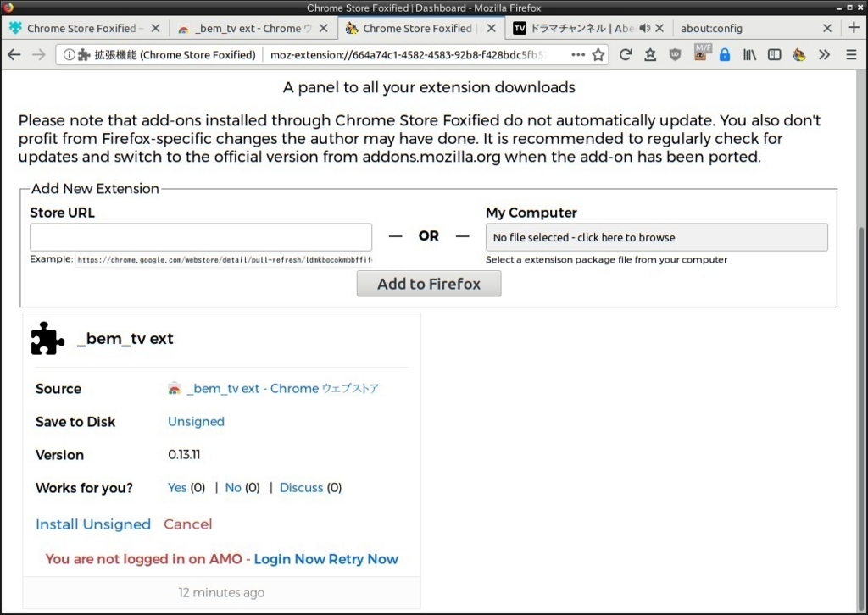This screenshot has height=615, width=868.
Task: Close the ドラマチャンネル Abema tab
Action: [x=659, y=28]
